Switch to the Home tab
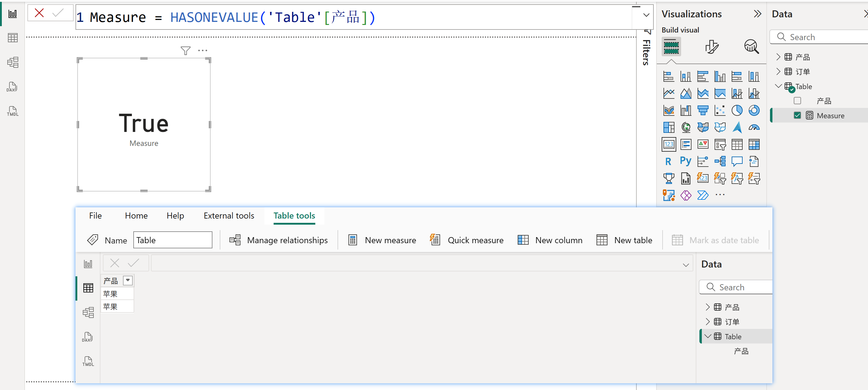This screenshot has height=390, width=868. click(136, 216)
